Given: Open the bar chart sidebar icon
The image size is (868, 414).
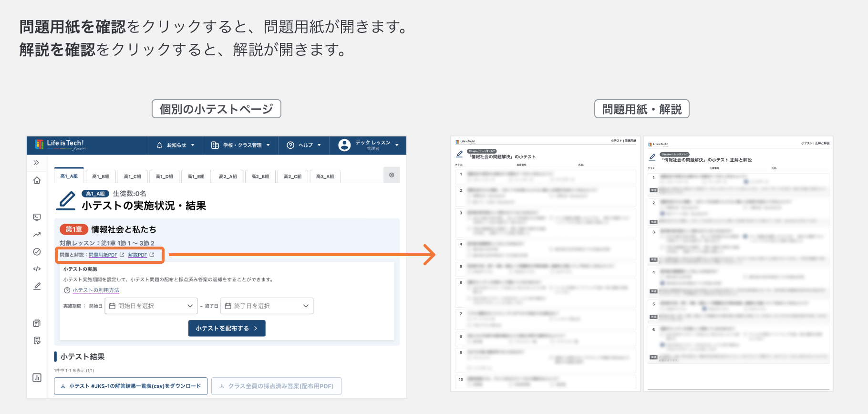Looking at the screenshot, I should 37,378.
